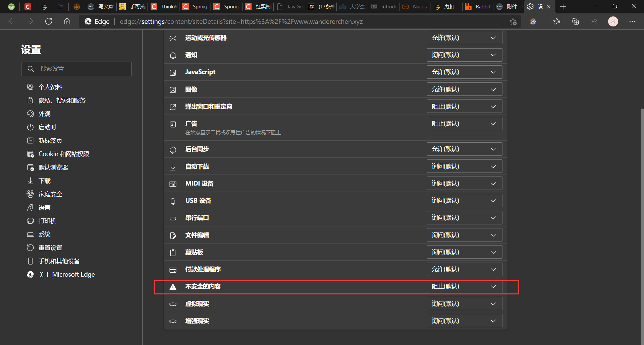Click the motion or light sensor icon
Screen dimensions: 644x345
(173, 38)
